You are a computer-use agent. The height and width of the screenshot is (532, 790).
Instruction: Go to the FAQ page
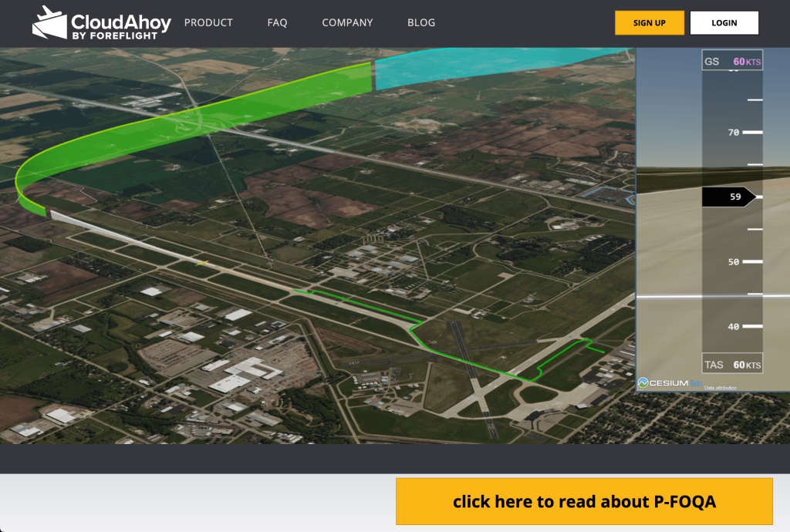point(277,23)
